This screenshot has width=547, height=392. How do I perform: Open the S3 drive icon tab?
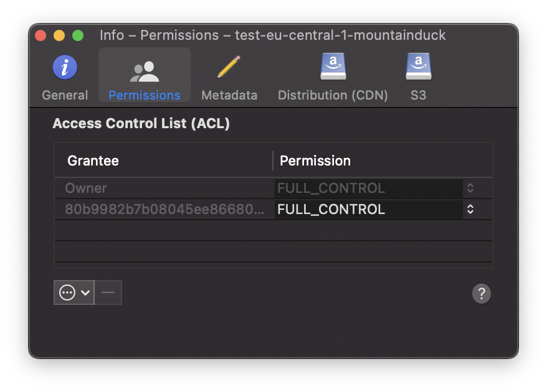point(418,66)
